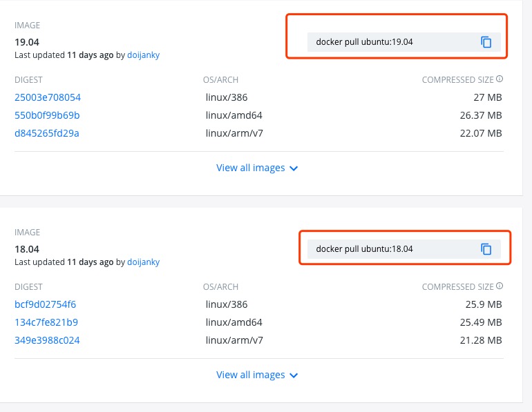This screenshot has height=412, width=532.
Task: Click the compressed size info icon for 19.04
Action: tap(500, 79)
